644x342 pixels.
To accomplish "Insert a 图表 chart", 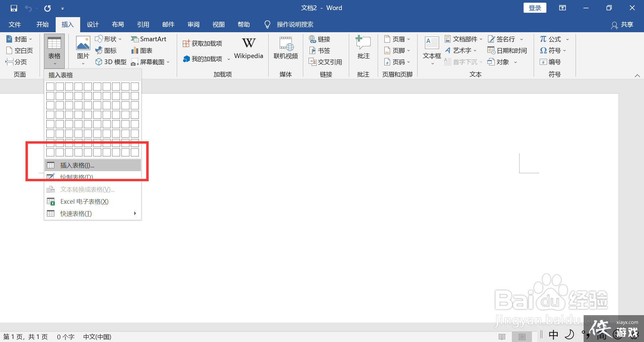I will click(x=142, y=51).
